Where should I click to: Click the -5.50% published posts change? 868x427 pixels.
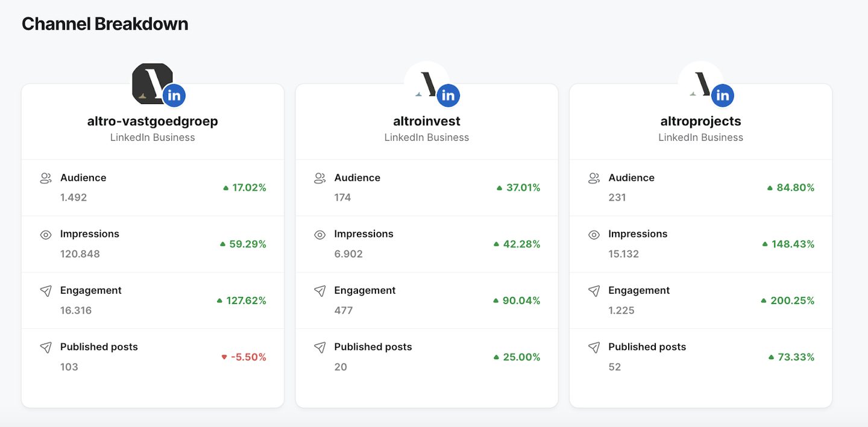coord(248,357)
